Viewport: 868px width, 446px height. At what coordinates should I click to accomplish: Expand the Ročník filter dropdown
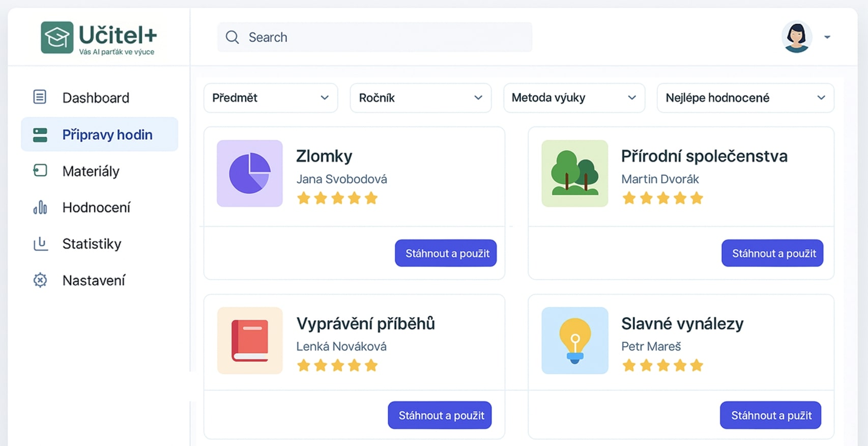click(x=420, y=98)
